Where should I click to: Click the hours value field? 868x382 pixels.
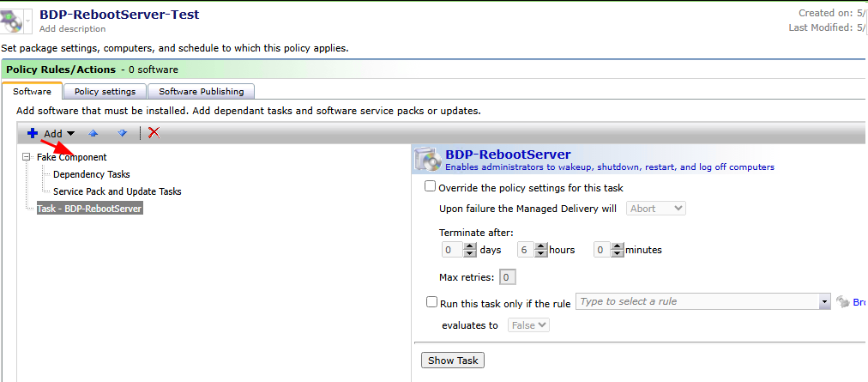point(525,250)
